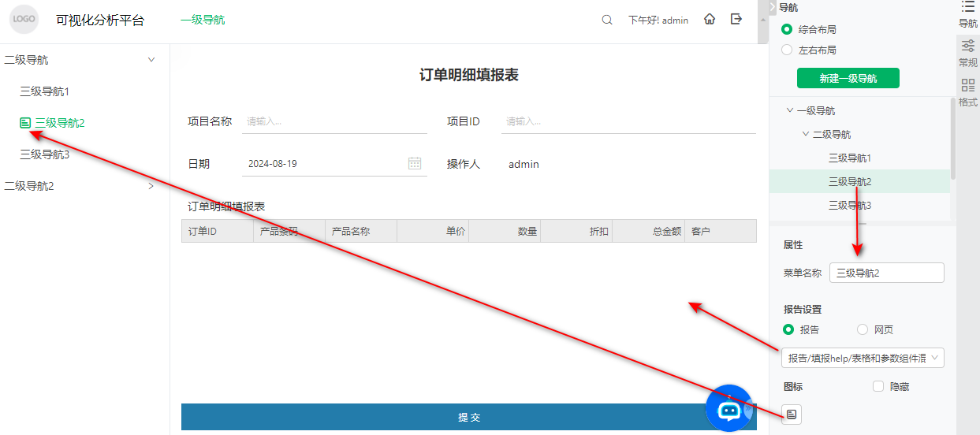Click the calendar icon in date field

tap(415, 164)
